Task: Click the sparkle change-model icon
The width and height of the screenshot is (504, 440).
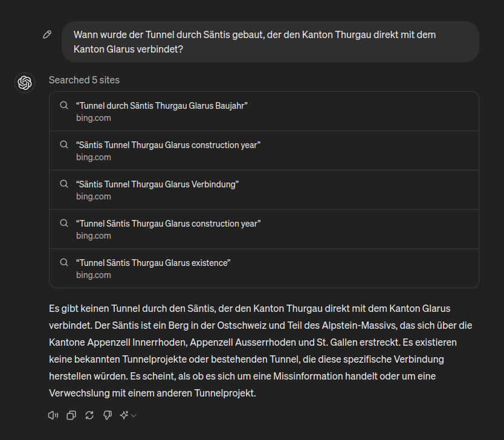Action: (124, 415)
